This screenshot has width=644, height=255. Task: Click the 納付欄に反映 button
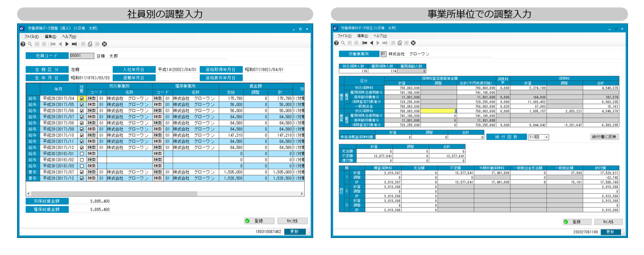[x=606, y=137]
